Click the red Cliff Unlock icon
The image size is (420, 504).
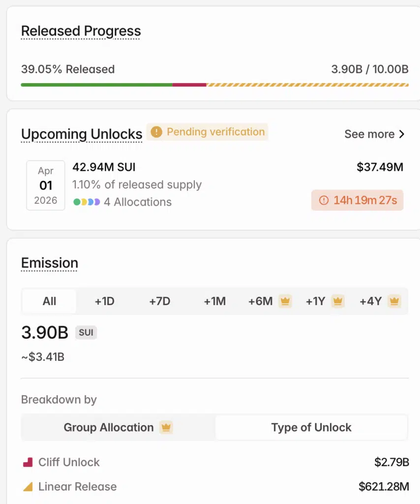pyautogui.click(x=28, y=462)
